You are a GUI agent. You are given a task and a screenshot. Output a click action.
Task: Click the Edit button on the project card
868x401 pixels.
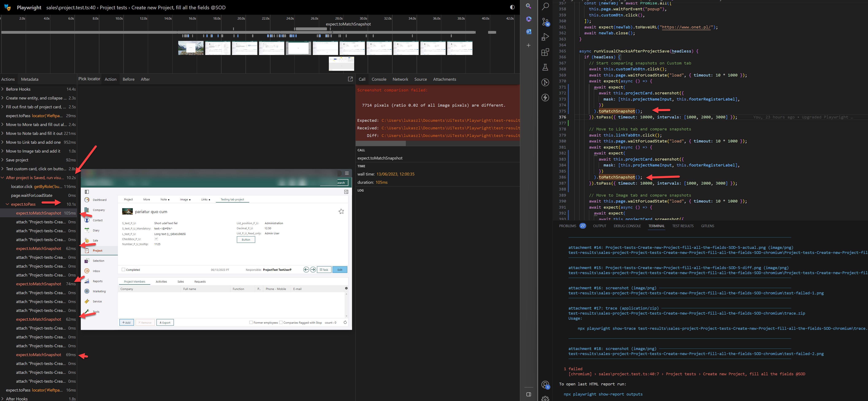[340, 269]
